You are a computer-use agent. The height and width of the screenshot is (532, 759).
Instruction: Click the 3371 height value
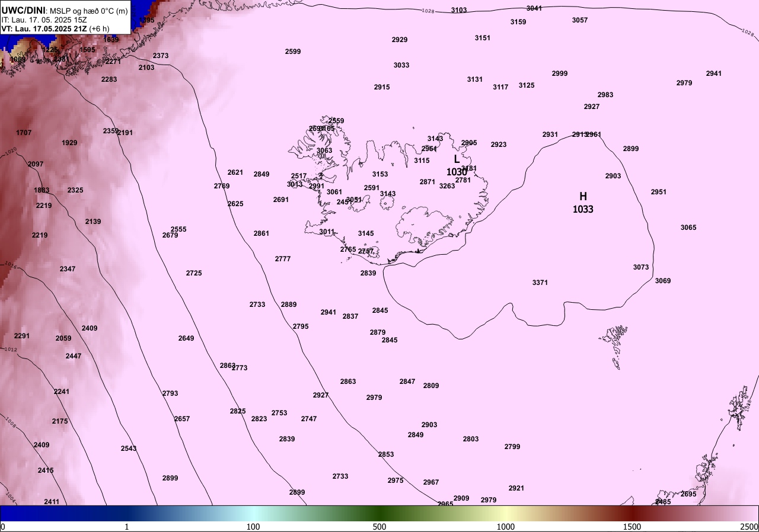pos(540,283)
